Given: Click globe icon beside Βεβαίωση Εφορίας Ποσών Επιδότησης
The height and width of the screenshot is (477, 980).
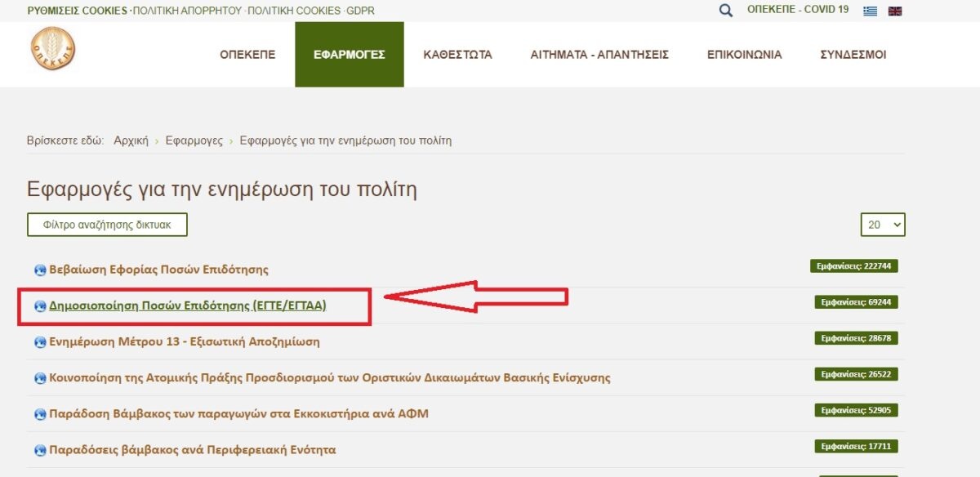Looking at the screenshot, I should click(x=40, y=270).
